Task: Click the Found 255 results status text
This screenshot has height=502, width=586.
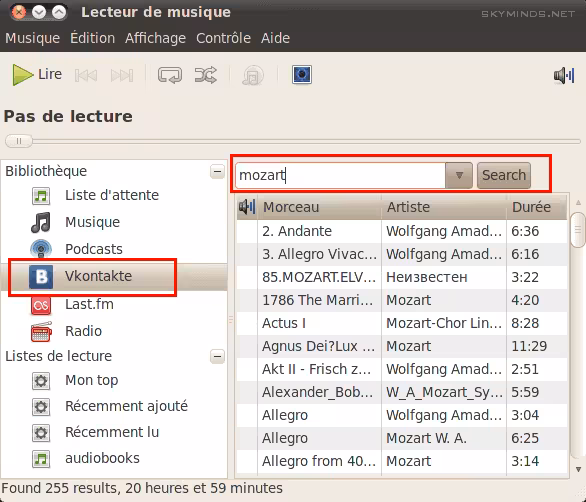Action: (x=142, y=489)
